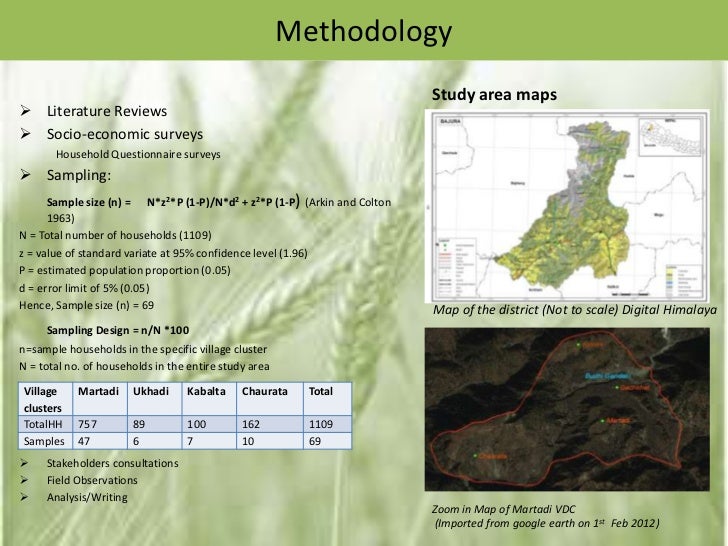Click the '162' table cell
The height and width of the screenshot is (546, 728).
tap(270, 424)
